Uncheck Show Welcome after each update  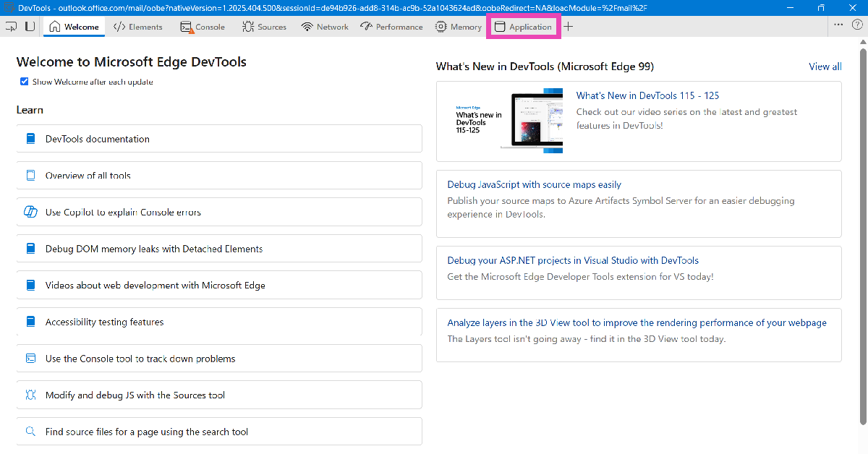pyautogui.click(x=25, y=82)
